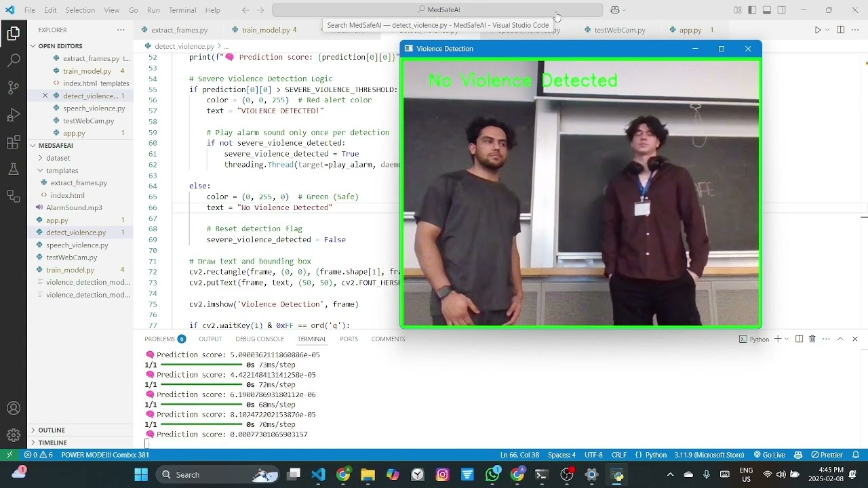Open WhatsApp from the taskbar

492,474
